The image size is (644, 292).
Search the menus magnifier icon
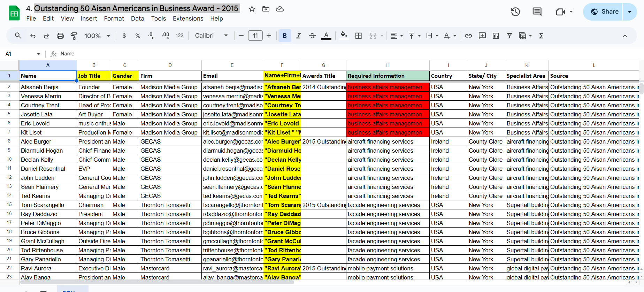(18, 36)
